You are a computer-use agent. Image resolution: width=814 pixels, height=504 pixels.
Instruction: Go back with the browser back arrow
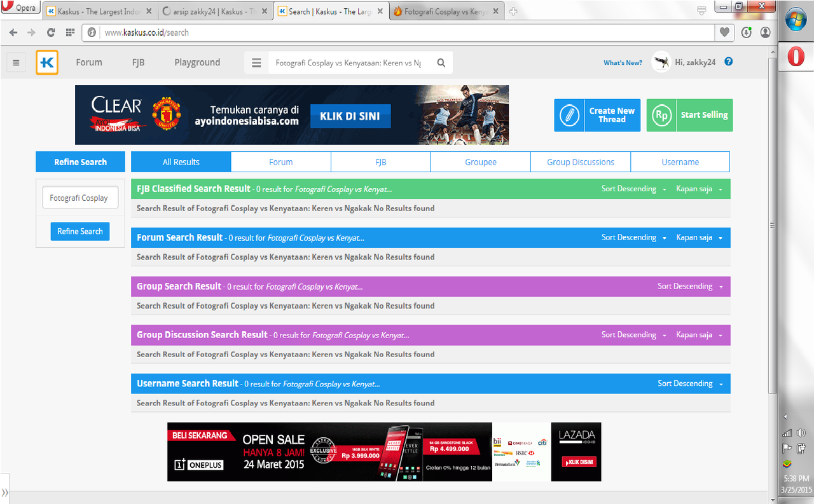[x=13, y=32]
